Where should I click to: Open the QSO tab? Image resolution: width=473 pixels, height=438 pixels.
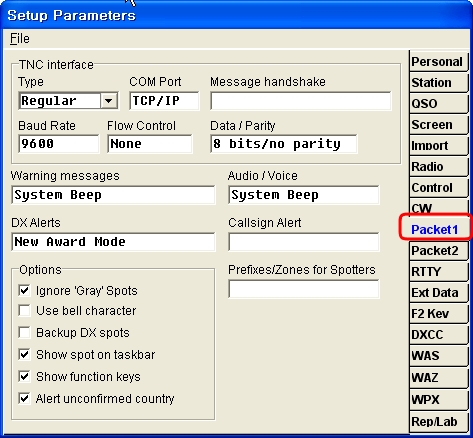point(438,104)
